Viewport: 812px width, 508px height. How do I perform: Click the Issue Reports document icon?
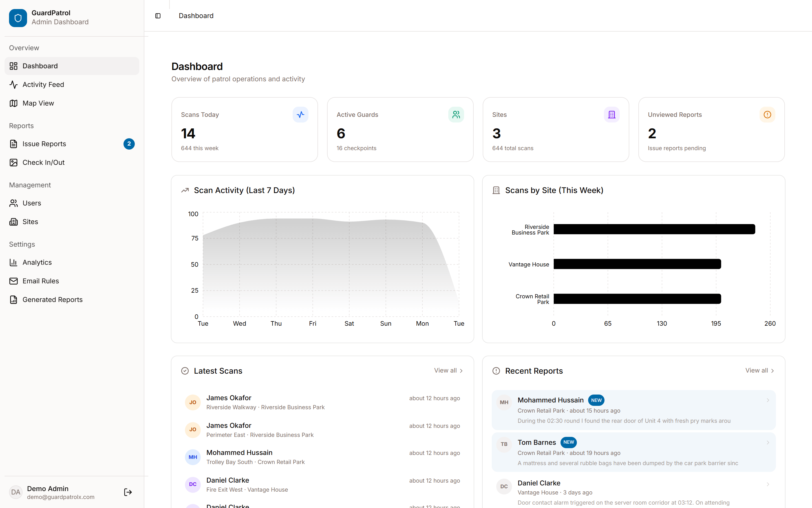(x=14, y=144)
